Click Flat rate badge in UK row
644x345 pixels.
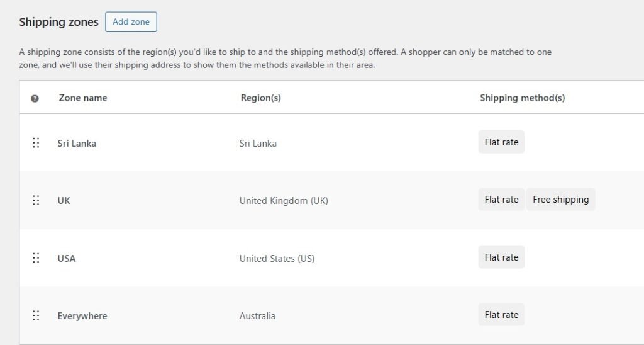click(501, 200)
